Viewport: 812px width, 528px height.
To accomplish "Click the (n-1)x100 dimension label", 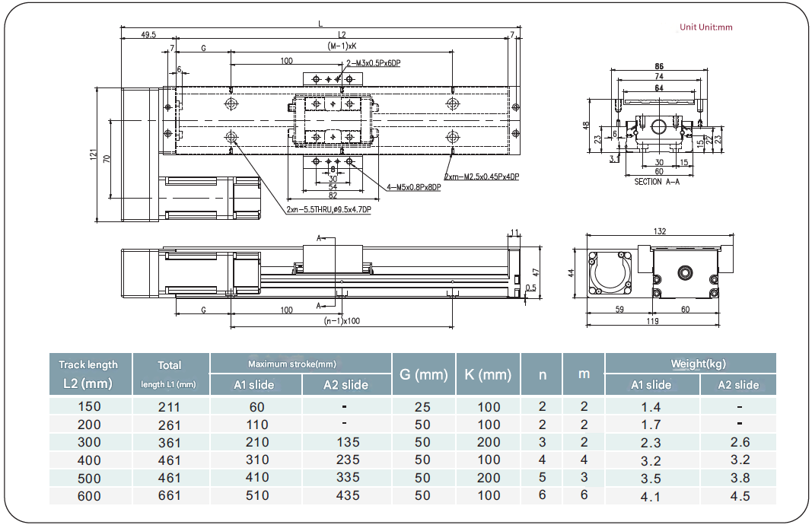I will point(342,321).
